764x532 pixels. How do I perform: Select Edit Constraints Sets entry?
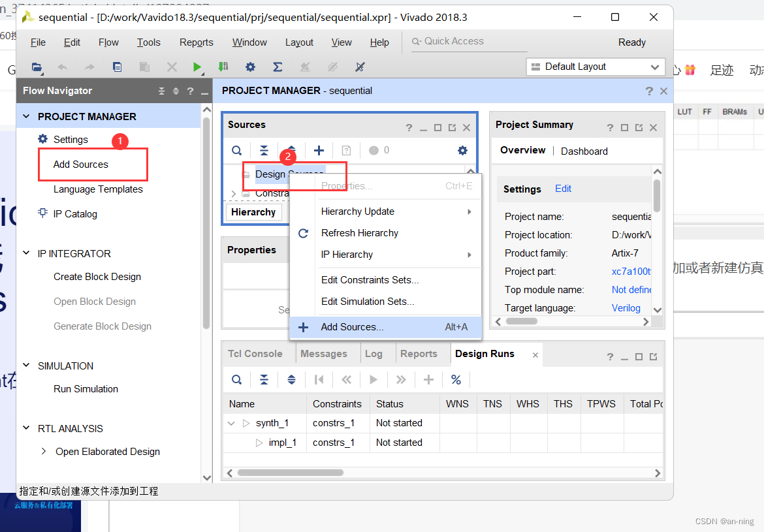385,279
